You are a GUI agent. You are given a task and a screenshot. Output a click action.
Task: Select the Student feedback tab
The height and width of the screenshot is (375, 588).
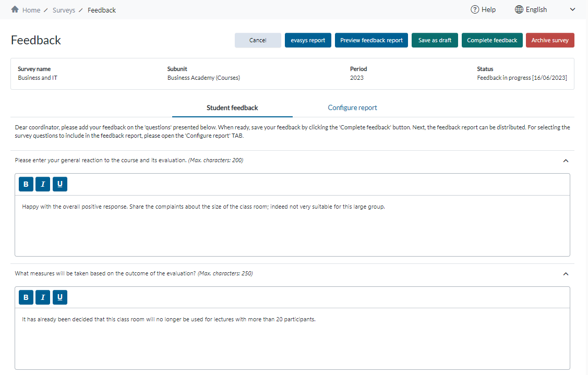coord(232,107)
